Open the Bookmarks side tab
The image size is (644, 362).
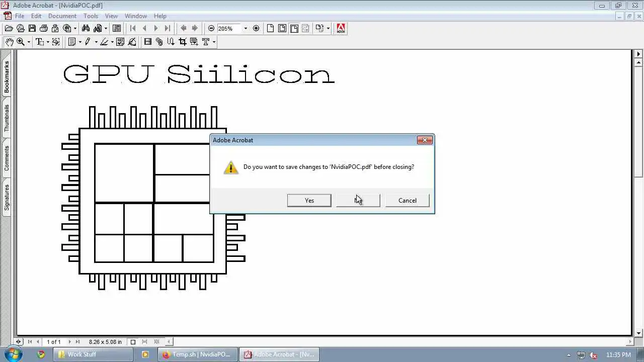[x=7, y=77]
